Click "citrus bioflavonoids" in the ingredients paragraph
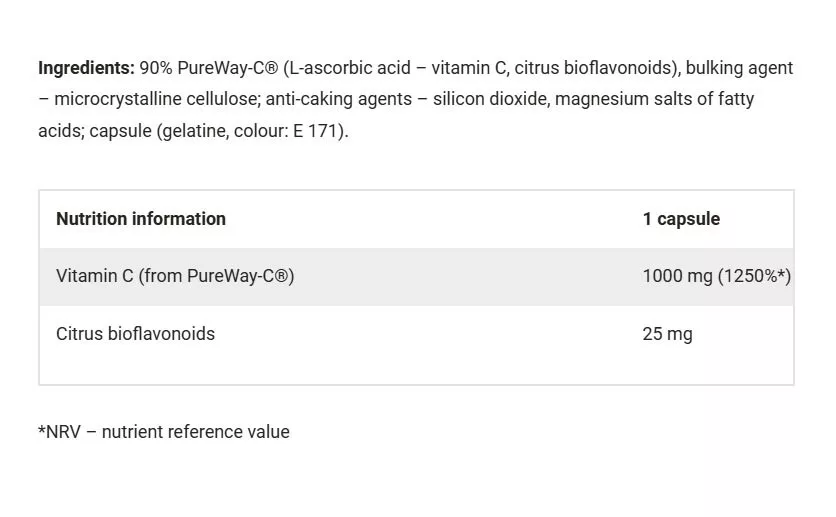This screenshot has width=836, height=517. (592, 68)
